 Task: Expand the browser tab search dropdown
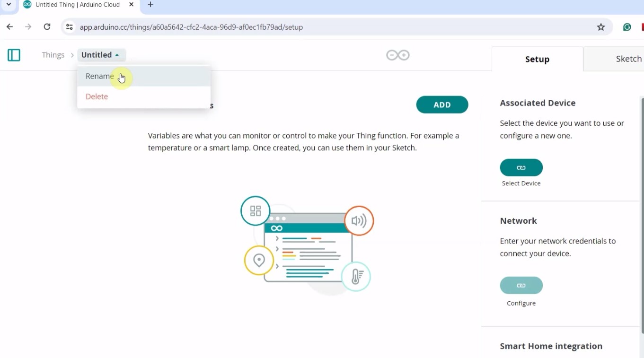pyautogui.click(x=9, y=5)
